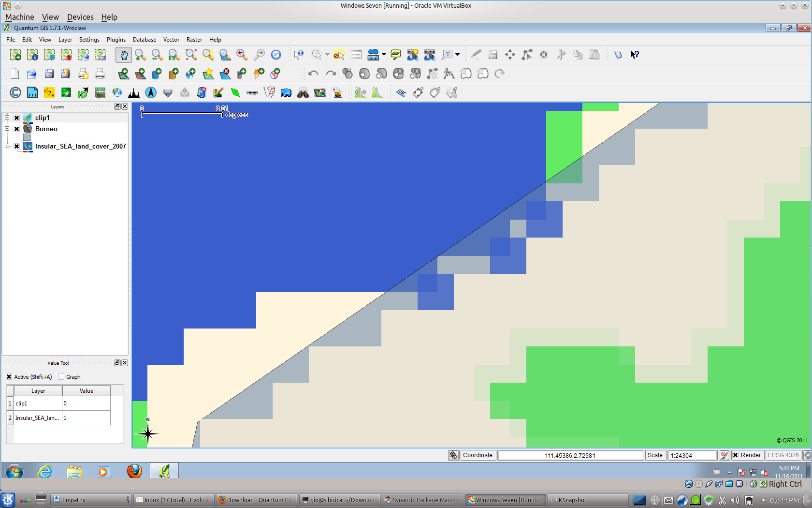Open the Measure tool dropdown arrow

tap(384, 55)
